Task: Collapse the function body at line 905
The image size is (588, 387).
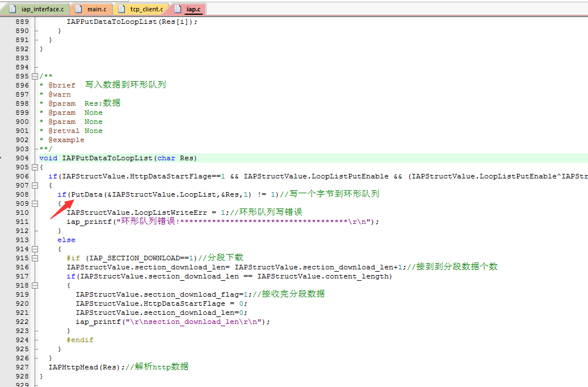Action: pyautogui.click(x=35, y=167)
